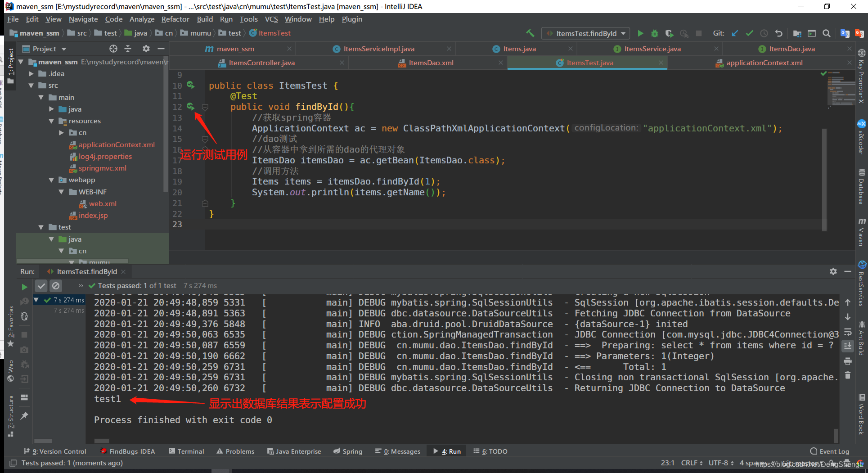Toggle Ant Build side tool window
868x473 pixels.
[862, 338]
